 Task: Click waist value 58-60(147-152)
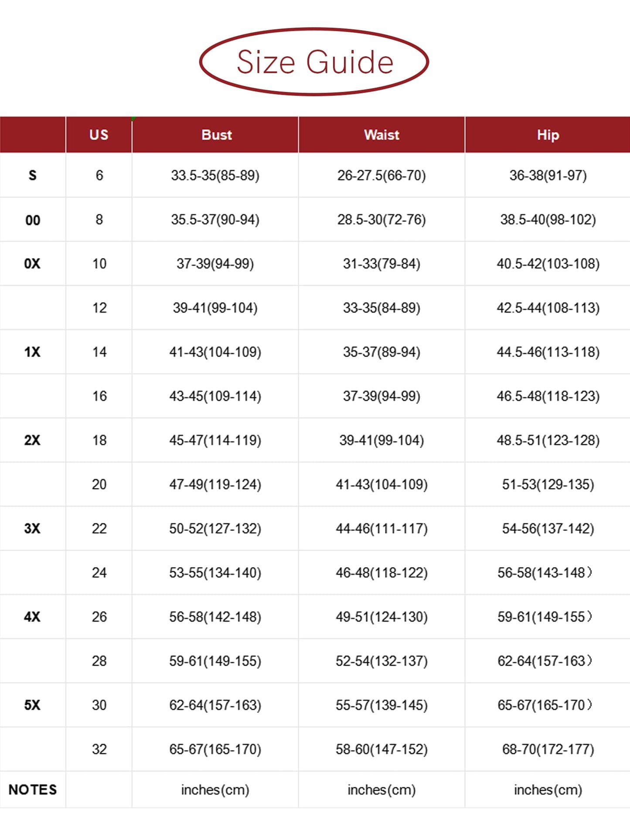tap(381, 749)
